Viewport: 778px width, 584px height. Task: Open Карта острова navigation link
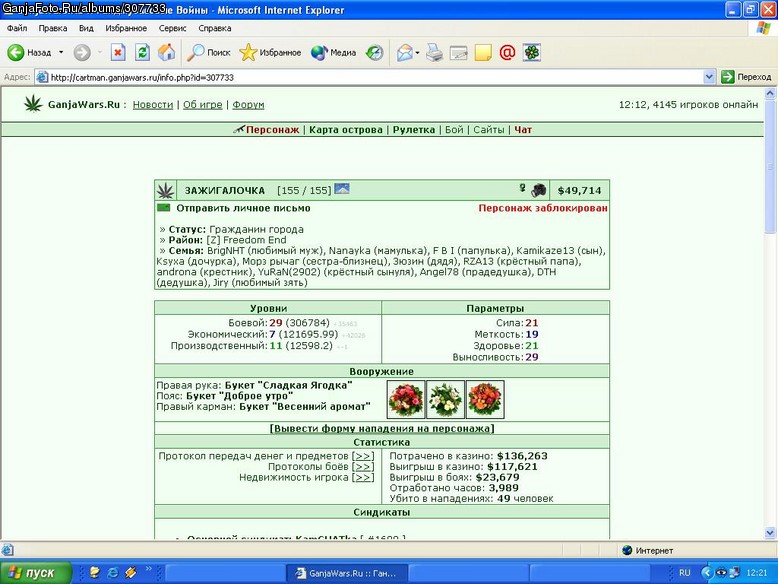[x=346, y=130]
